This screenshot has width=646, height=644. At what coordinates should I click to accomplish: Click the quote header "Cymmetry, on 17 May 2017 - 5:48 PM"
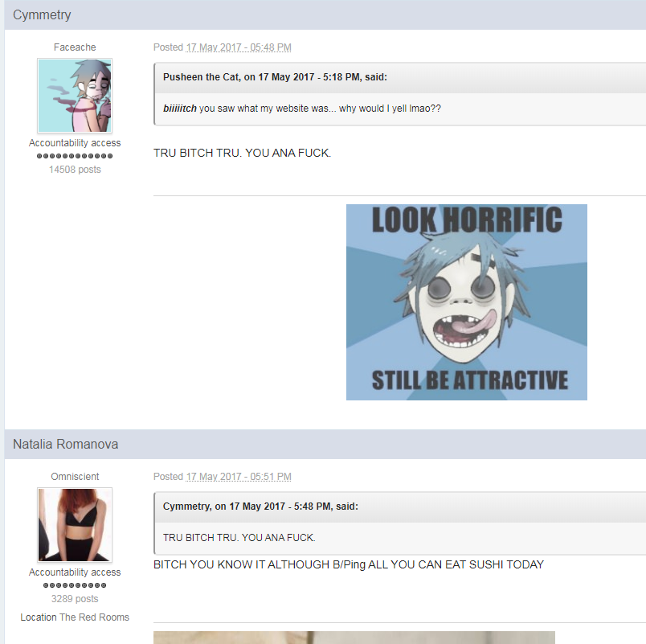point(260,507)
